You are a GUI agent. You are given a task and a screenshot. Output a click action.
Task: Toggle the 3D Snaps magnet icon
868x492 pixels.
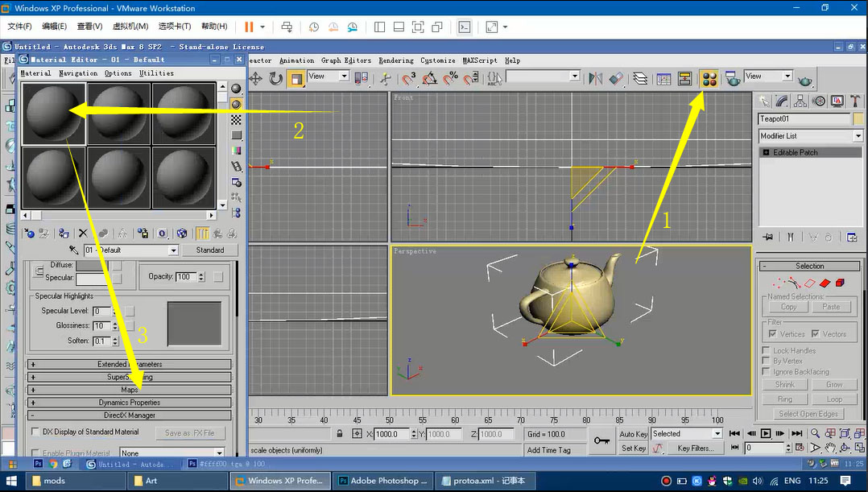coord(408,79)
